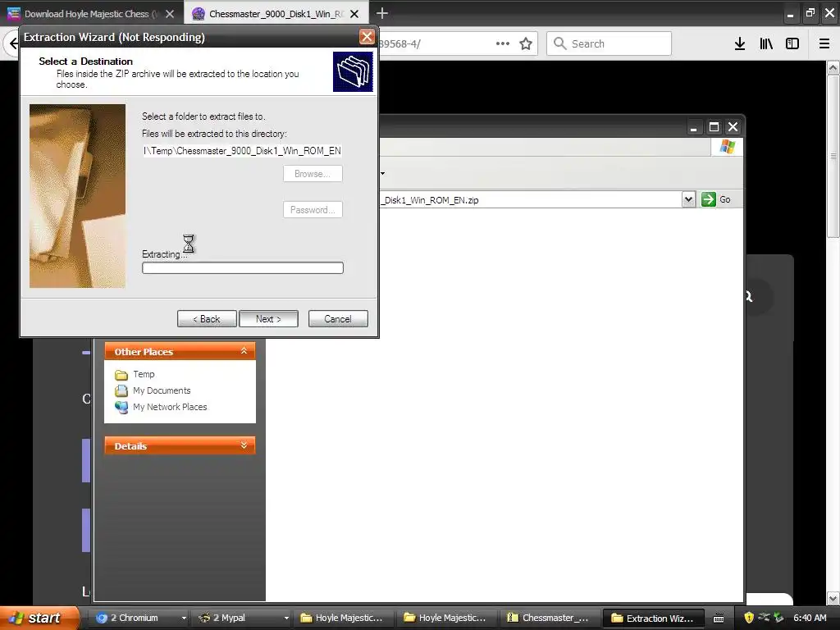The image size is (840, 630).
Task: Click the My Documents icon
Action: point(121,390)
